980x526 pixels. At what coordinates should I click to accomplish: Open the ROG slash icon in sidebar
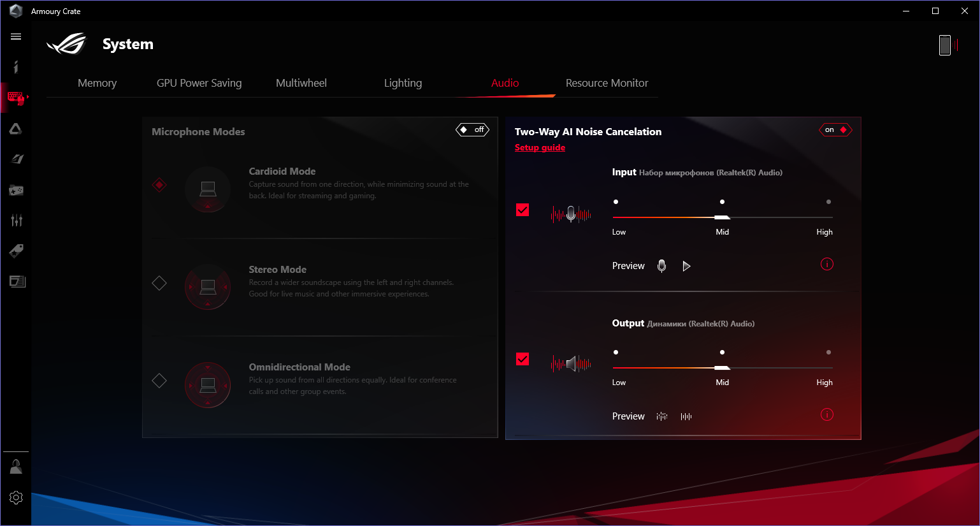pyautogui.click(x=17, y=159)
